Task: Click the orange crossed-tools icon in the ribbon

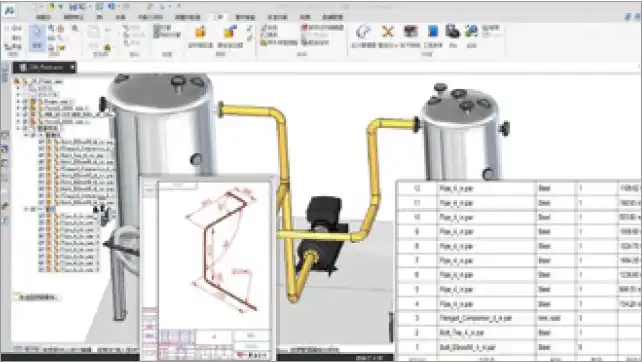Action: (387, 32)
